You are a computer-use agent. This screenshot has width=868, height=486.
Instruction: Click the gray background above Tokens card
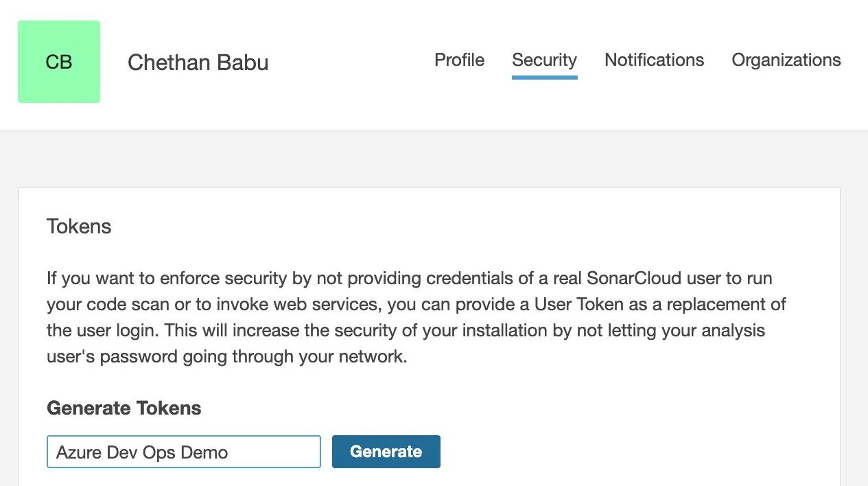click(434, 159)
